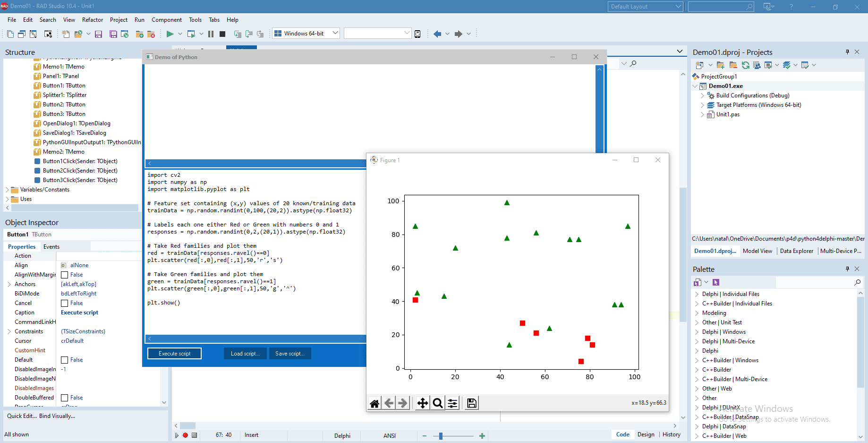Click the zoom in plus button in status bar
Image resolution: width=868 pixels, height=443 pixels.
(x=482, y=436)
